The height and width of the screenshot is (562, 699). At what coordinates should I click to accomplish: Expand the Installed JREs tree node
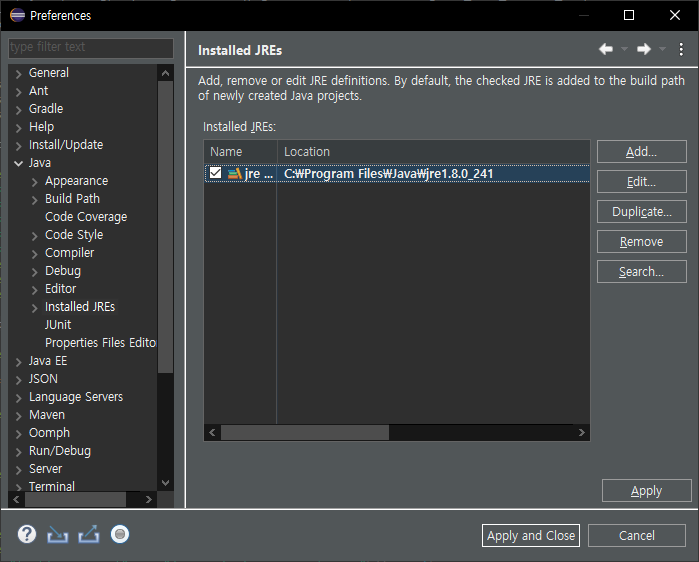click(34, 308)
